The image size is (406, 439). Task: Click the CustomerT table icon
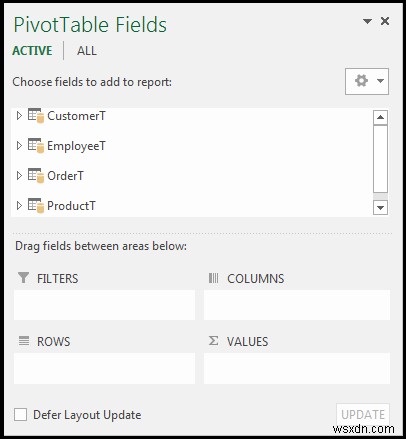click(36, 116)
